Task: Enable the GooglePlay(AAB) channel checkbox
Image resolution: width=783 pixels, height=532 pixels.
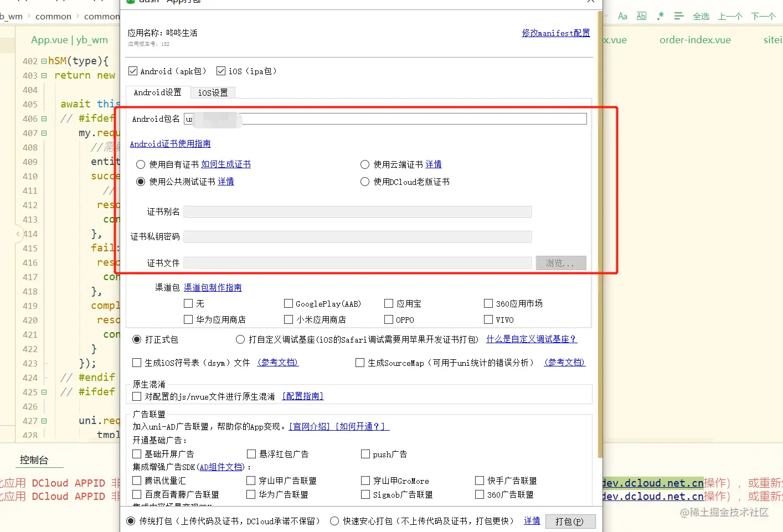Action: tap(289, 303)
